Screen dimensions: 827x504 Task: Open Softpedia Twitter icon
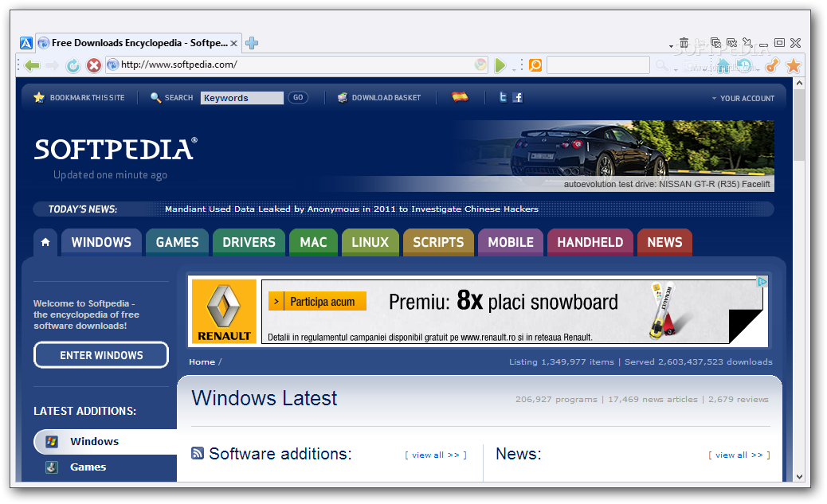504,97
